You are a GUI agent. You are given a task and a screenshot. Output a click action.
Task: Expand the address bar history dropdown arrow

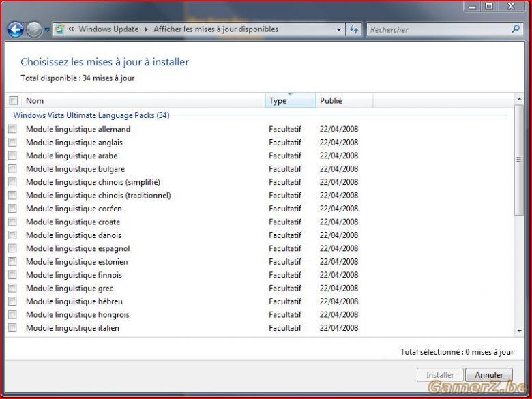point(338,29)
